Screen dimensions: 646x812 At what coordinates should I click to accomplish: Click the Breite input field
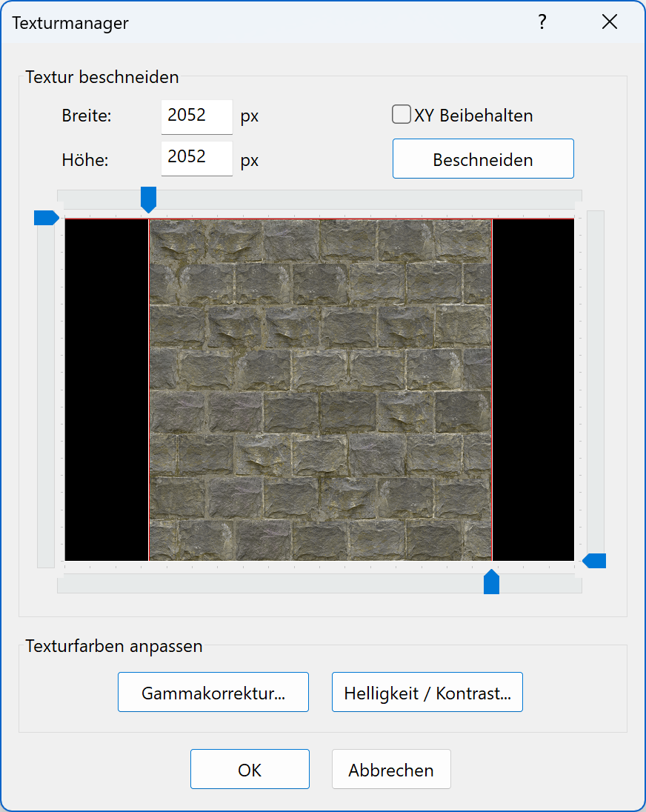coord(196,116)
